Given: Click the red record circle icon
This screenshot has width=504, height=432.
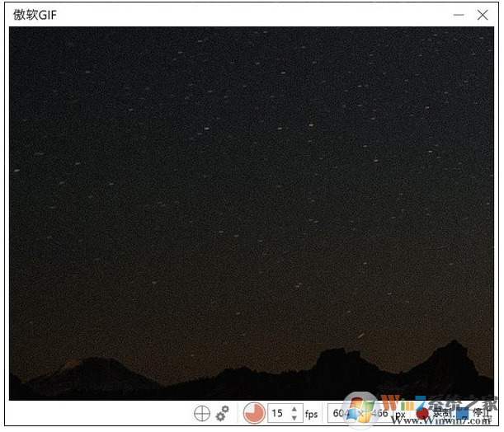Looking at the screenshot, I should (424, 414).
